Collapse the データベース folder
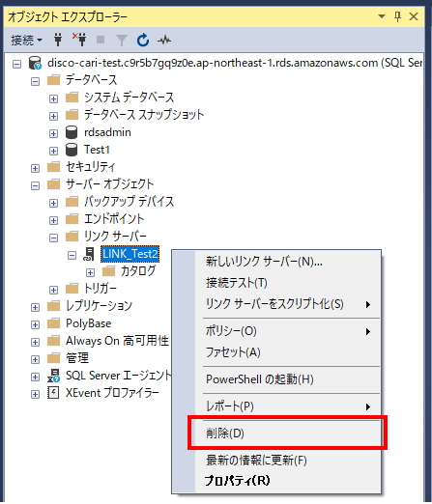This screenshot has height=504, width=432. (35, 81)
